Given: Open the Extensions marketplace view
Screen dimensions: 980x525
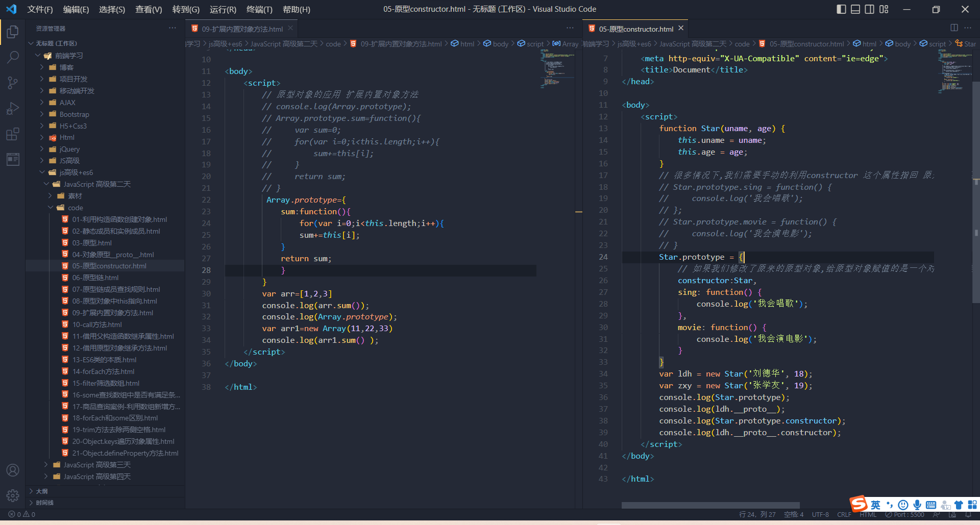Looking at the screenshot, I should (12, 134).
